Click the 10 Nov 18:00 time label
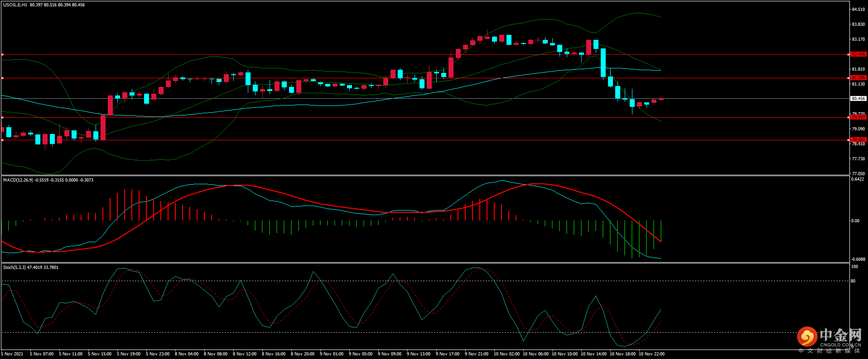 coord(622,354)
